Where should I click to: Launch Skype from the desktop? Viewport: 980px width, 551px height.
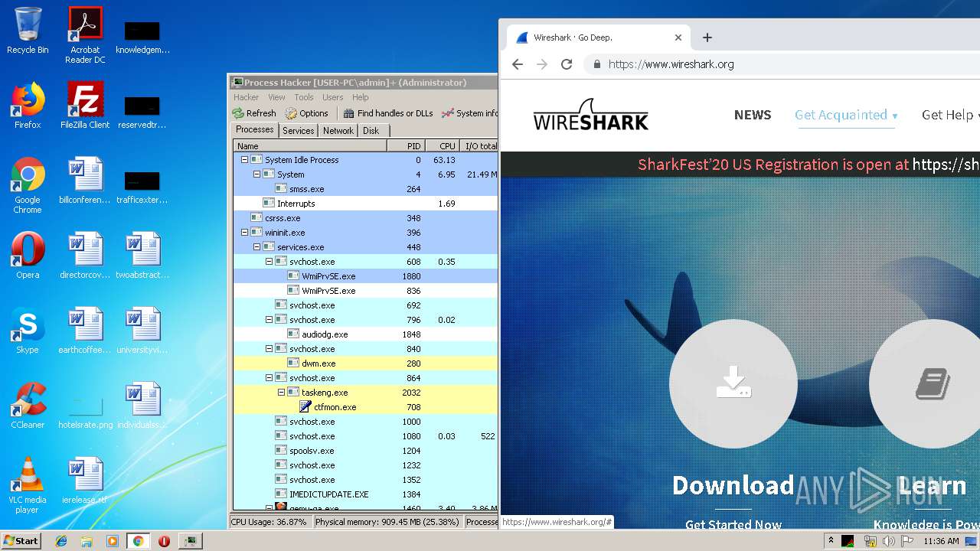click(28, 331)
